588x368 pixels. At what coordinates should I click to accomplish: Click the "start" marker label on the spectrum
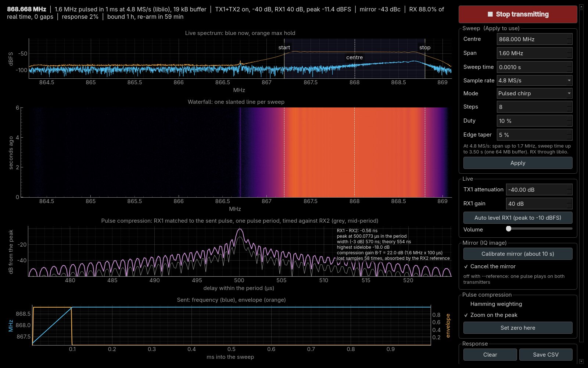(x=284, y=47)
